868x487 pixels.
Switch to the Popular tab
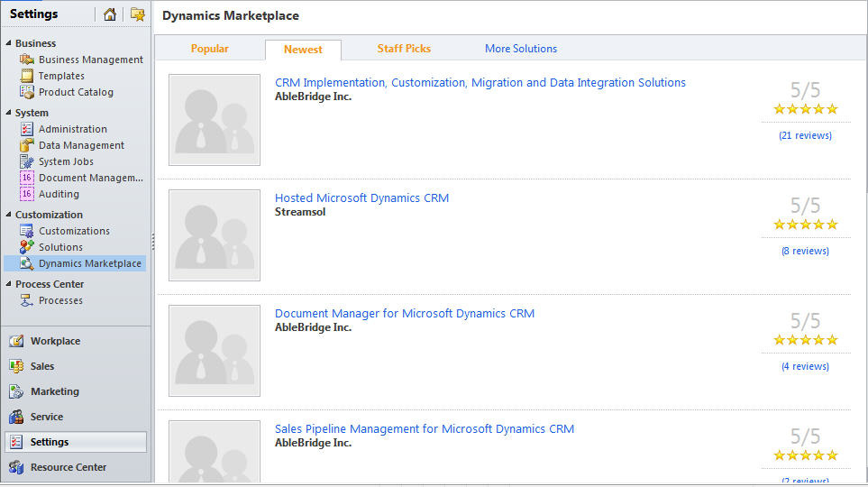coord(209,49)
